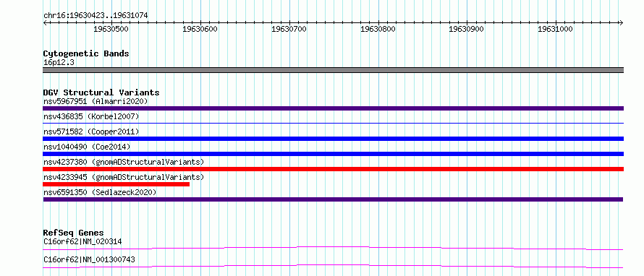Click the nsv4233945 (gnomADStructuralVariants) label
The width and height of the screenshot is (644, 276).
click(124, 177)
